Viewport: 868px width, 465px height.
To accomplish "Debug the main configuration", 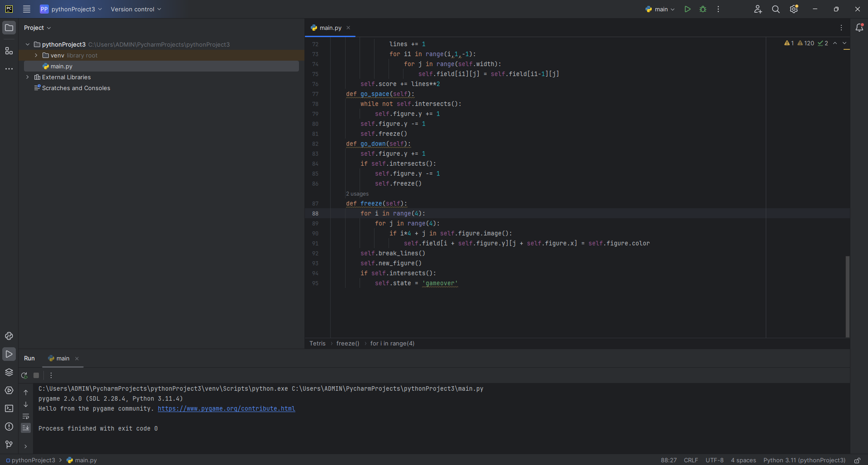I will tap(703, 9).
